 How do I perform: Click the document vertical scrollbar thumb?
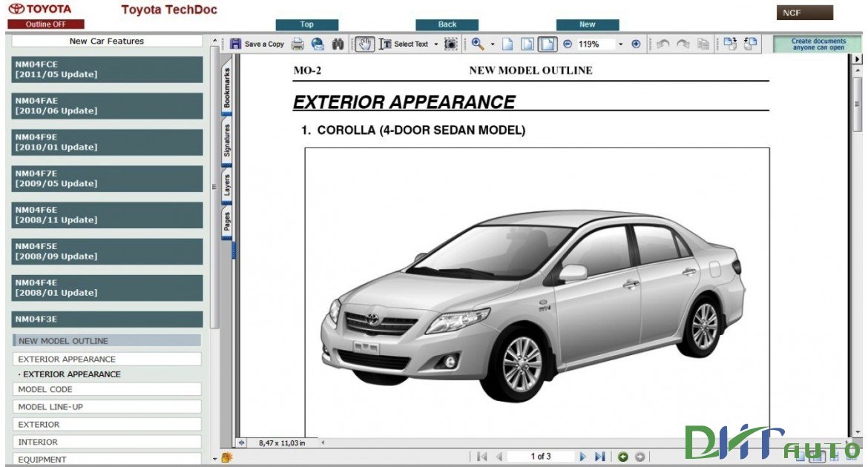click(x=858, y=104)
